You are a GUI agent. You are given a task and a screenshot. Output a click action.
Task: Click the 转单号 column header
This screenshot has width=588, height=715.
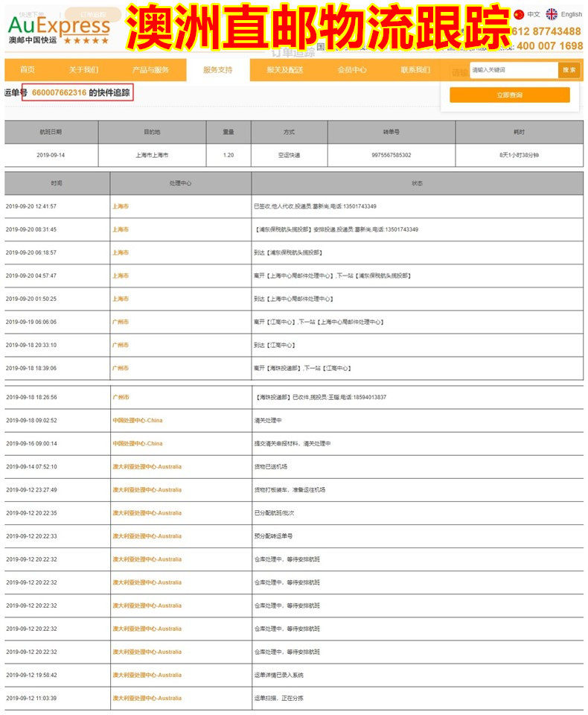pyautogui.click(x=391, y=132)
